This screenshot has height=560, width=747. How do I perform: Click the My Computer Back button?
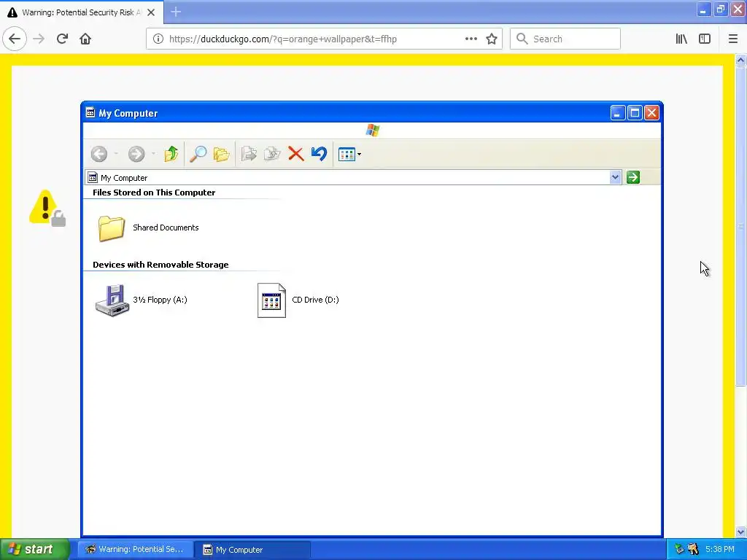point(99,154)
